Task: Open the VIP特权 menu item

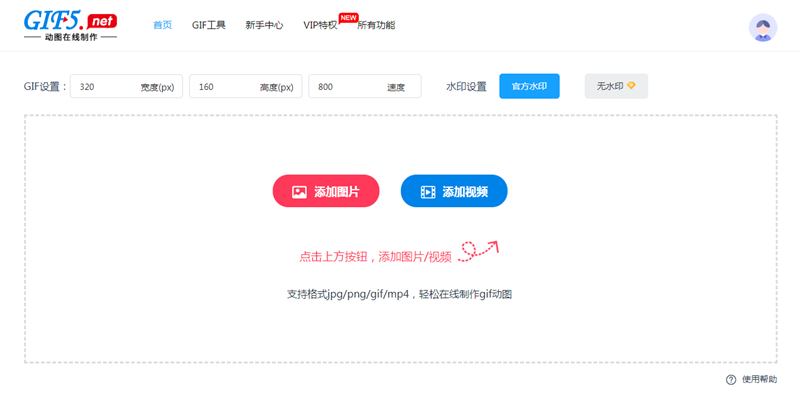Action: pyautogui.click(x=320, y=25)
